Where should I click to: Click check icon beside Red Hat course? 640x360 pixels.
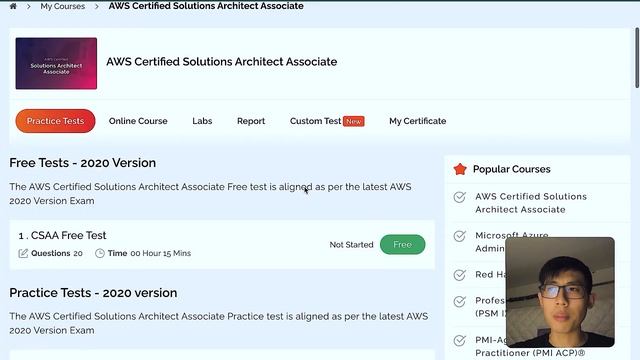coord(460,275)
